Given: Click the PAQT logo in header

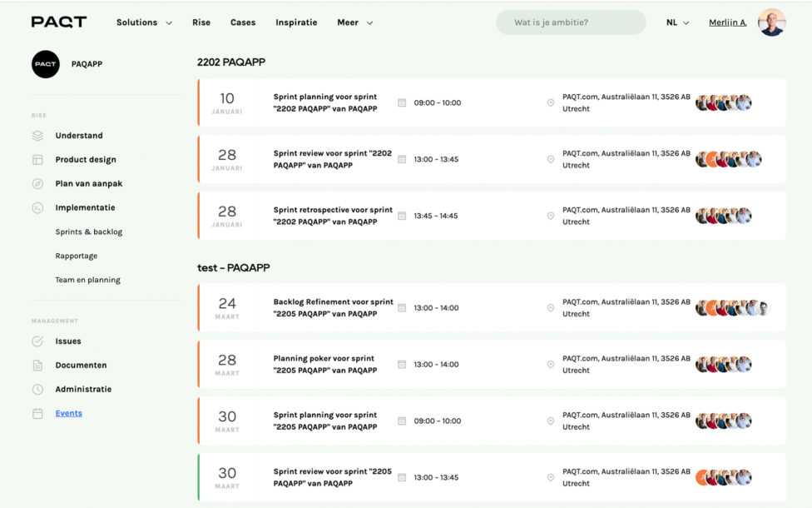Looking at the screenshot, I should pos(58,22).
